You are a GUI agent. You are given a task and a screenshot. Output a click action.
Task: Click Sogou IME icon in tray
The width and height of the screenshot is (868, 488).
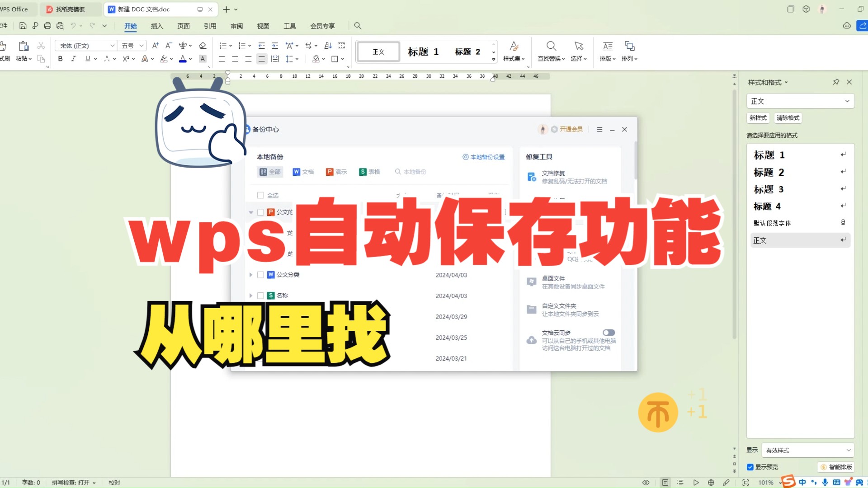[788, 482]
